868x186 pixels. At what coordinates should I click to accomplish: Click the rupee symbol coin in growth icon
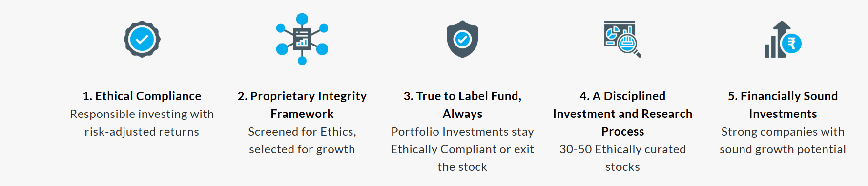coord(791,44)
